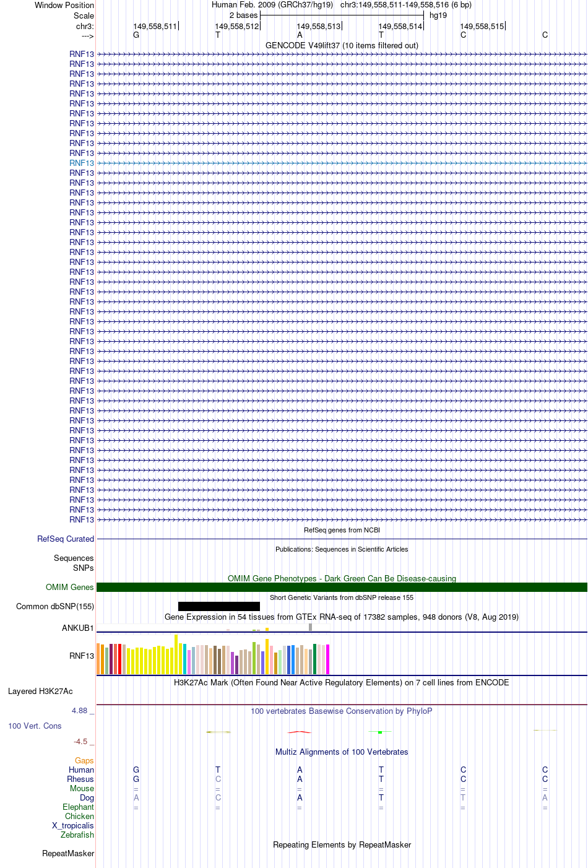Image resolution: width=588 pixels, height=868 pixels.
Task: Select the Rhesus alignment row label
Action: [80, 779]
